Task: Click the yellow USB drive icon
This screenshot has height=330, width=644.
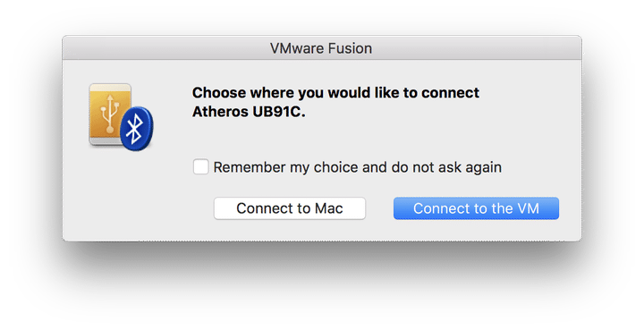Action: [x=110, y=114]
